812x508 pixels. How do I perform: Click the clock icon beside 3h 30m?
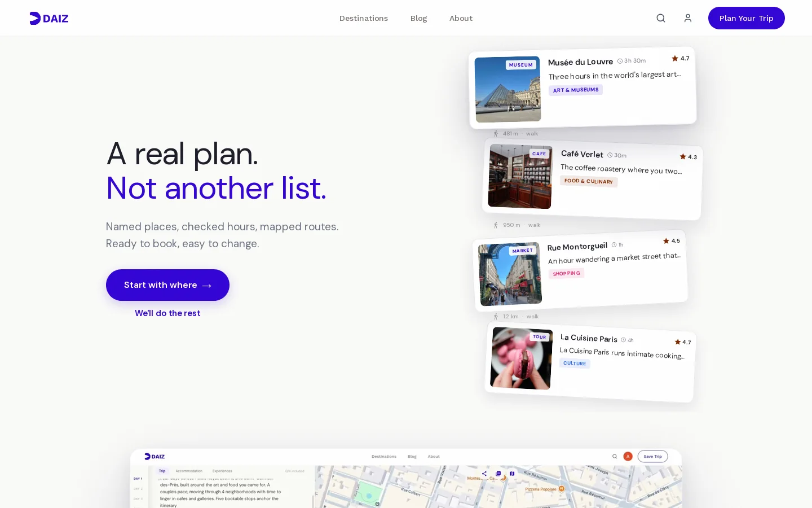tap(620, 61)
